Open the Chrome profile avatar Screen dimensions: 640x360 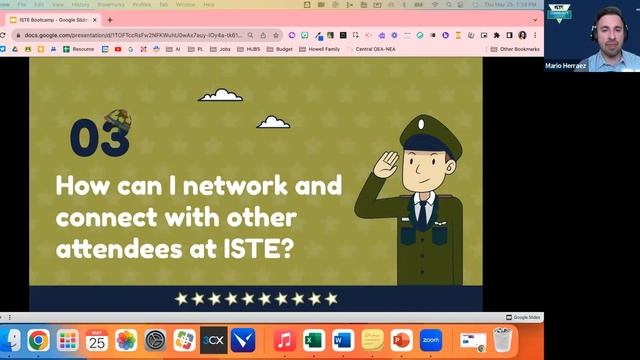[522, 36]
